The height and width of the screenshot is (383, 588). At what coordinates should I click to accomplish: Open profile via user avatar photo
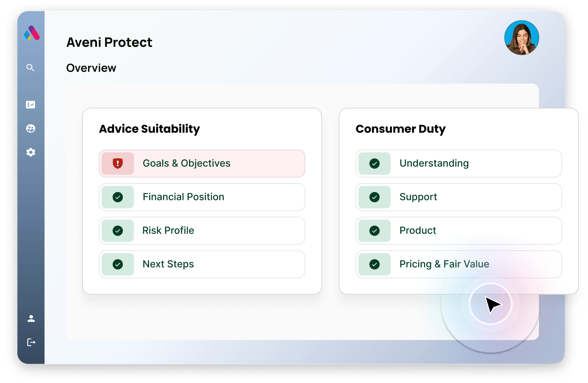pos(522,37)
